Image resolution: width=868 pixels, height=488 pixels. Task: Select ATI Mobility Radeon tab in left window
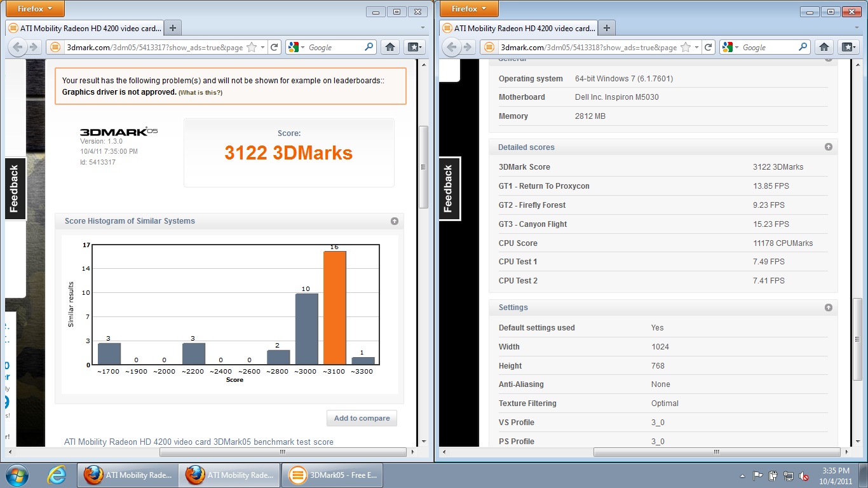tap(85, 28)
